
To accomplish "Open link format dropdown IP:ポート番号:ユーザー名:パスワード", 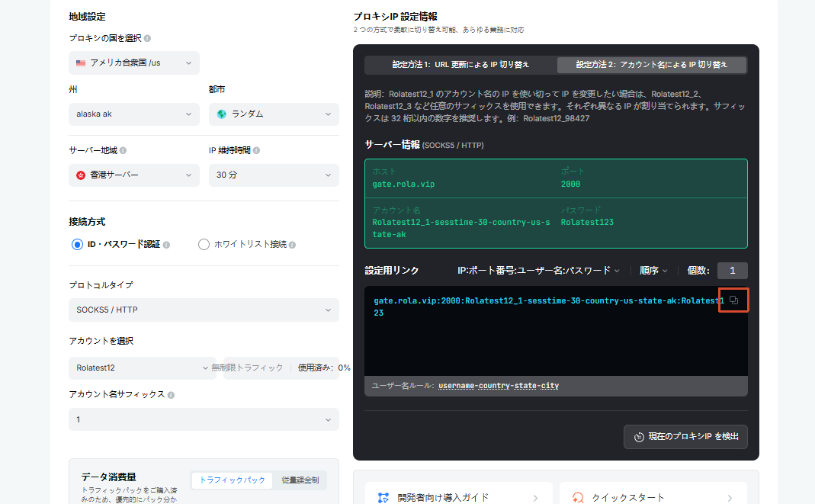I will coord(538,270).
